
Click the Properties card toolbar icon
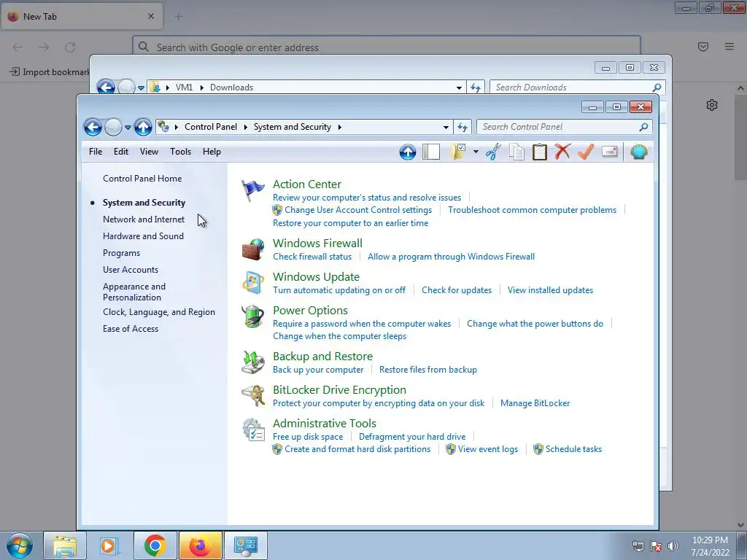[610, 152]
